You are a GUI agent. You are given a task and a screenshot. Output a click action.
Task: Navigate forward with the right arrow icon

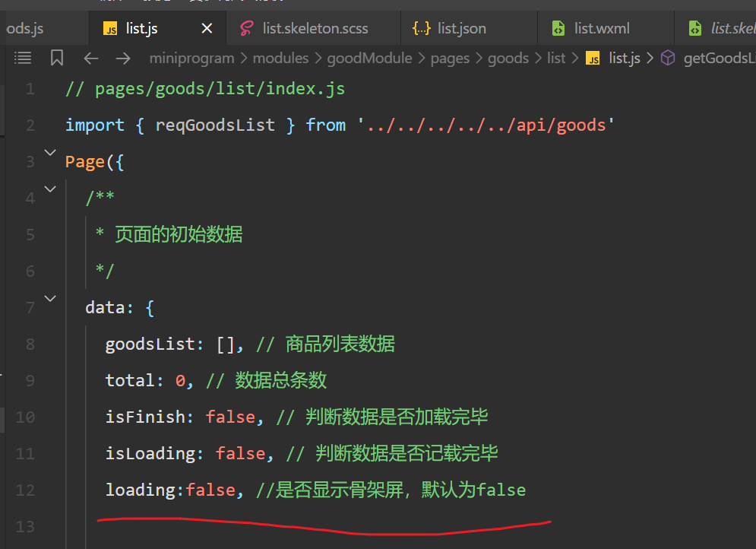pos(122,58)
